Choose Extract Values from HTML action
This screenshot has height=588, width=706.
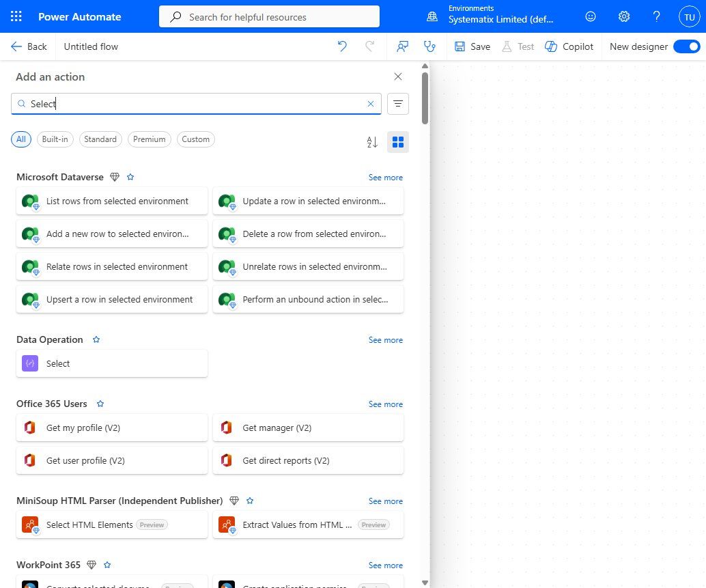coord(309,524)
